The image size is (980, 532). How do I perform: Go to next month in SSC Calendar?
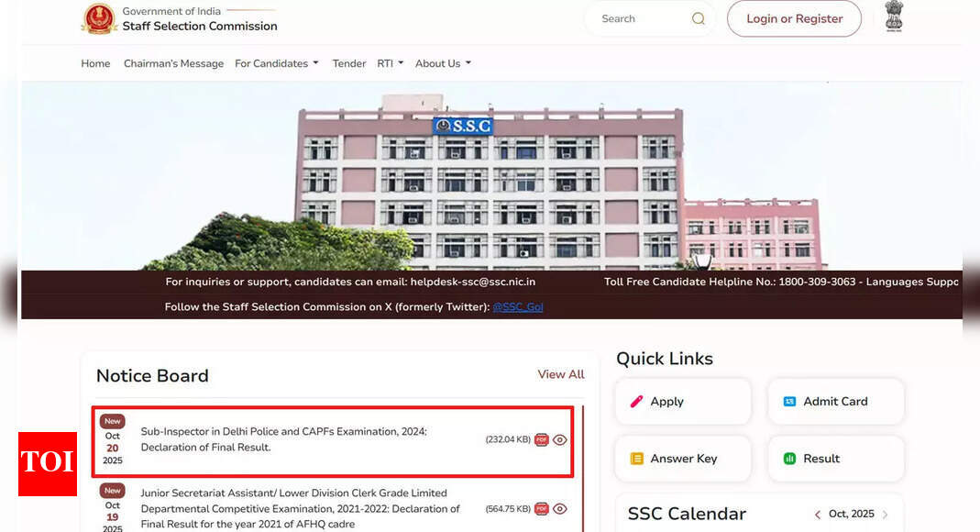click(x=885, y=515)
